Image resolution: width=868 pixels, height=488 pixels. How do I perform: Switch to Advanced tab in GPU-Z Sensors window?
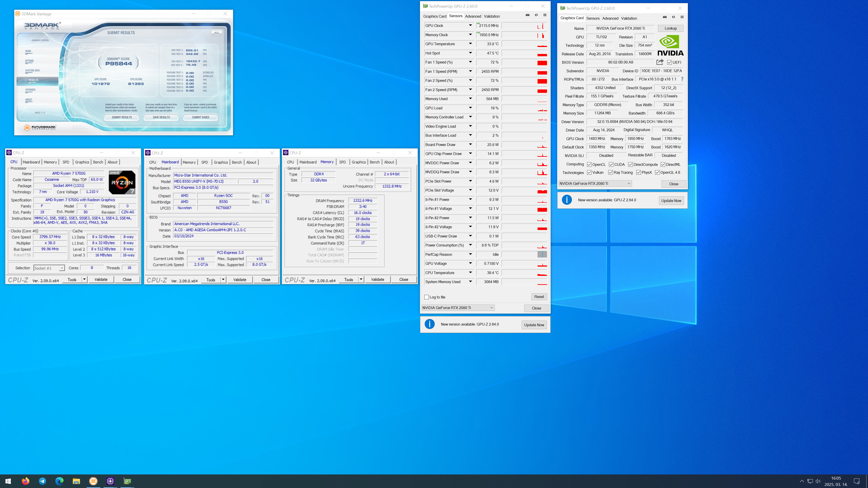coord(473,16)
